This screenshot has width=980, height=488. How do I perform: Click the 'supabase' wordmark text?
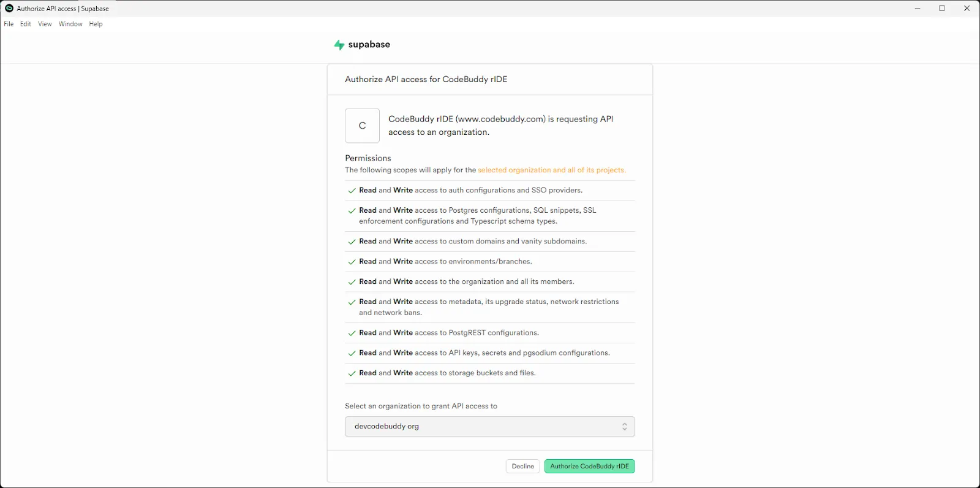click(369, 45)
